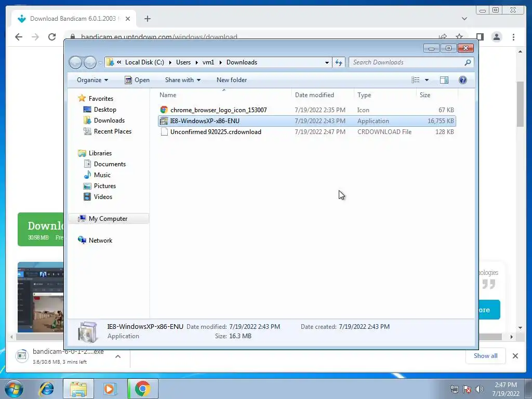Image resolution: width=532 pixels, height=399 pixels.
Task: Open the Libraries node in the sidebar
Action: coord(100,153)
